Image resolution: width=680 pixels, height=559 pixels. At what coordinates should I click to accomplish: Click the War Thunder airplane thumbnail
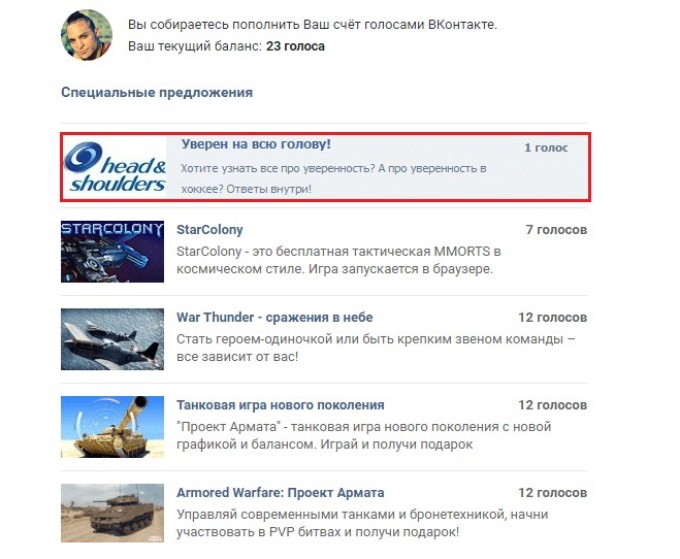(x=112, y=339)
